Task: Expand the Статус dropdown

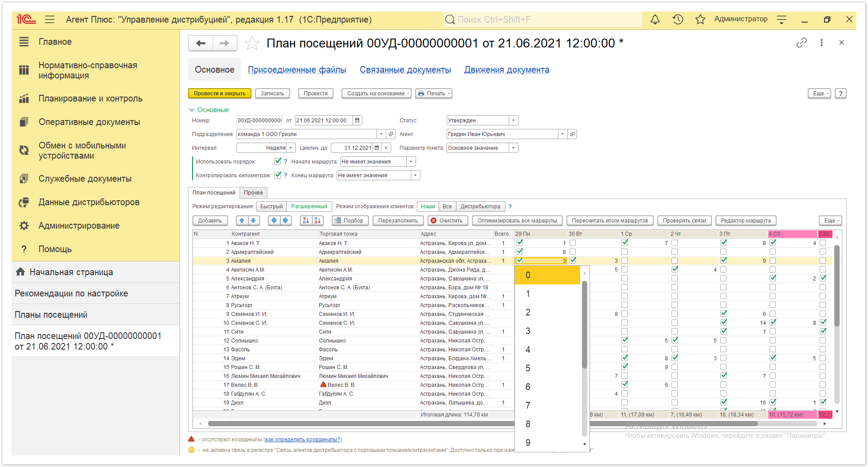Action: click(x=513, y=121)
